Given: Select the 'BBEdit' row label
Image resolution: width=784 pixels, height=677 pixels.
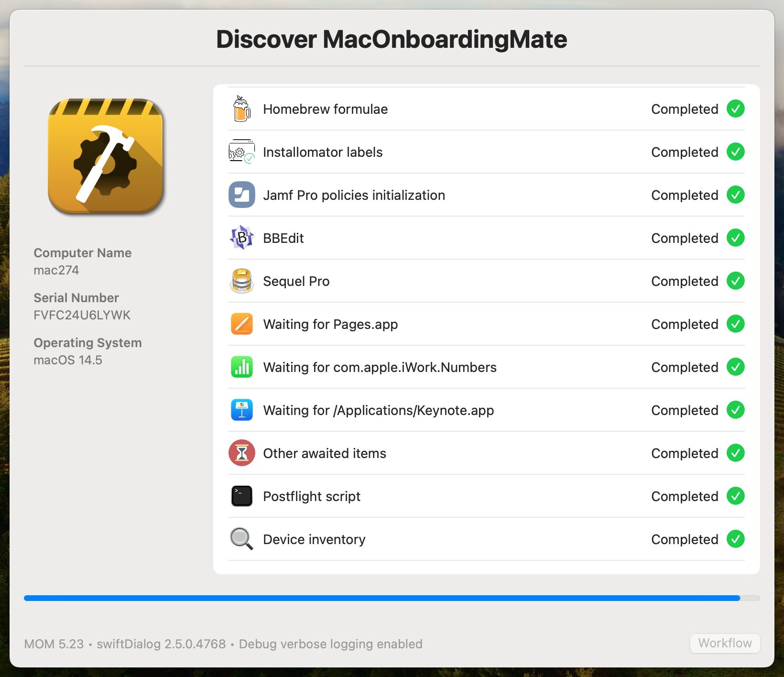Looking at the screenshot, I should coord(283,238).
